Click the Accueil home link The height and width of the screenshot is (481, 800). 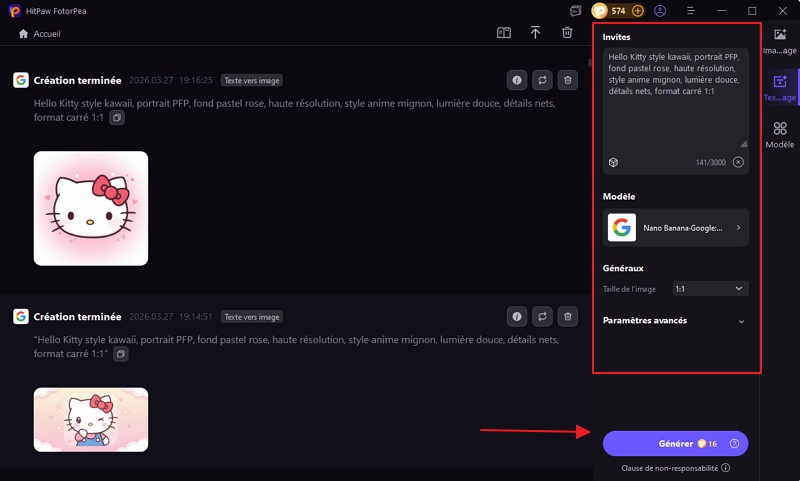pyautogui.click(x=40, y=33)
